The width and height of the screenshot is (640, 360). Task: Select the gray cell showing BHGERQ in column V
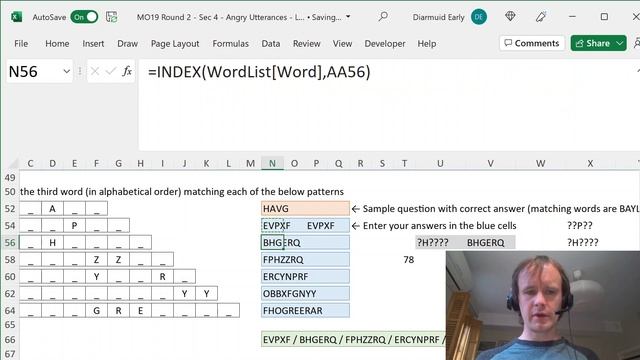point(490,242)
